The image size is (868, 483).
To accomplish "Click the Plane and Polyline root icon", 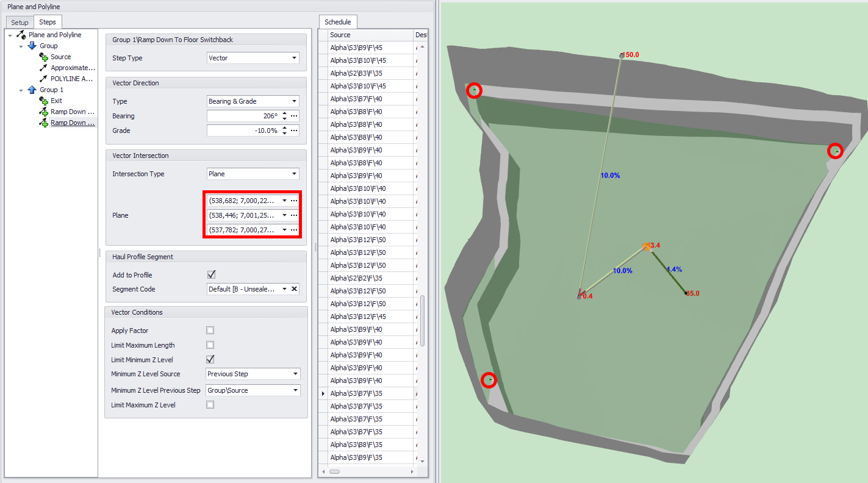I will click(x=21, y=35).
